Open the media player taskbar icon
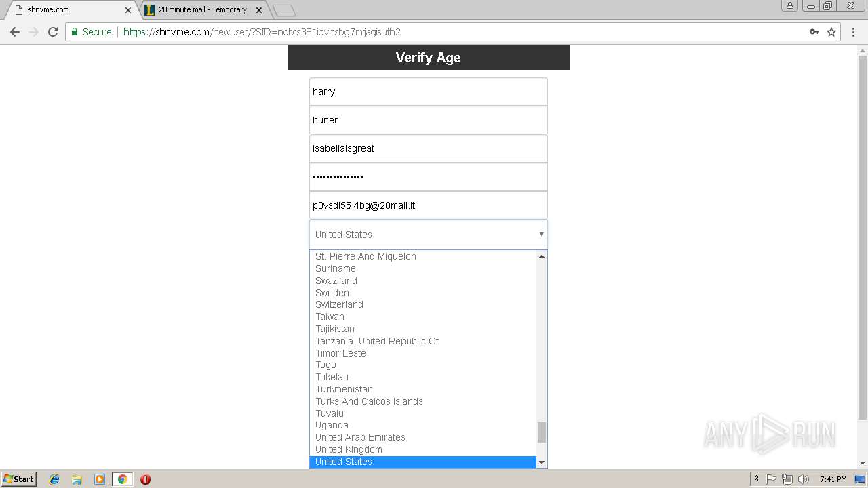The height and width of the screenshot is (488, 868). click(100, 479)
